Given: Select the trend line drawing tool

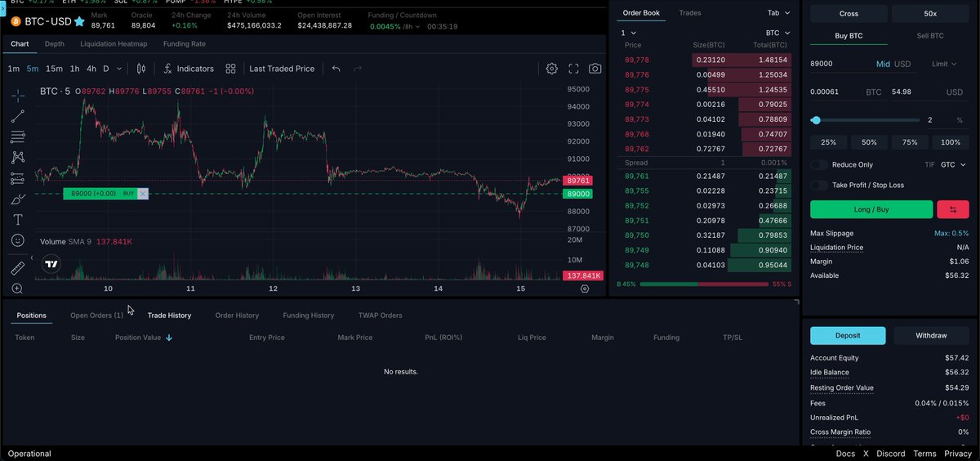Looking at the screenshot, I should pos(17,116).
